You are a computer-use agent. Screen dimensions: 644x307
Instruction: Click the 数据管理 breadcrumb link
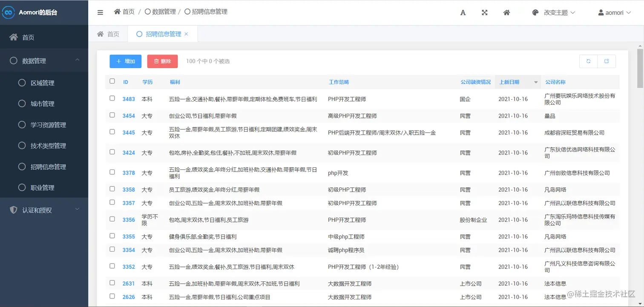tap(160, 12)
